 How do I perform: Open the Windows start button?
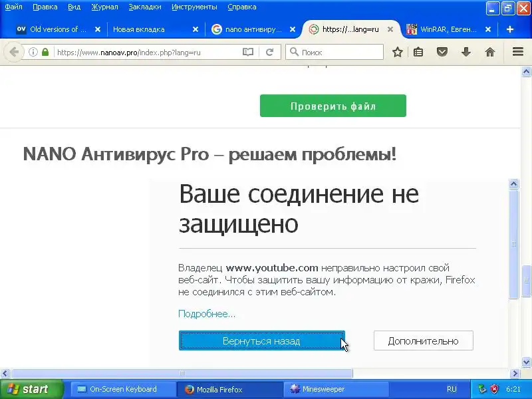tap(31, 389)
